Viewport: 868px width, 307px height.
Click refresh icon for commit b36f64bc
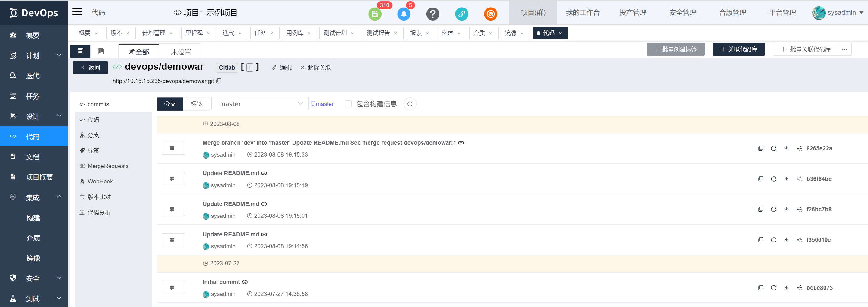pos(773,179)
